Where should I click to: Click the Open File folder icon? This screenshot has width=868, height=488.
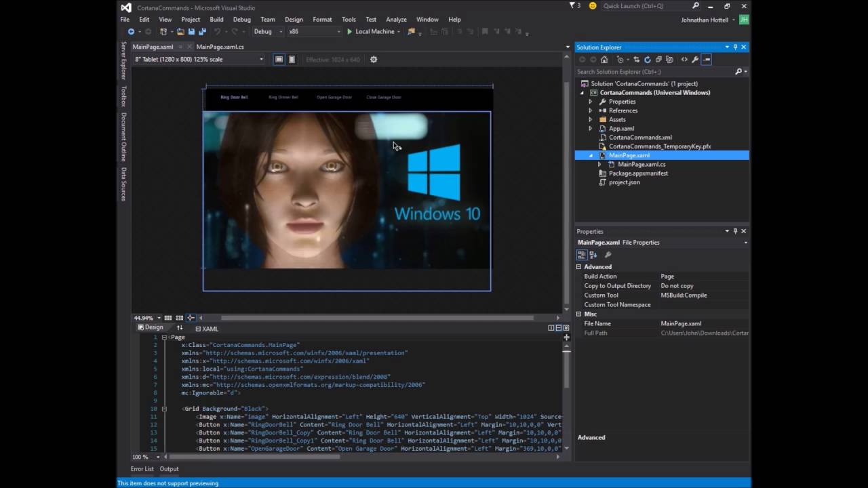click(180, 31)
